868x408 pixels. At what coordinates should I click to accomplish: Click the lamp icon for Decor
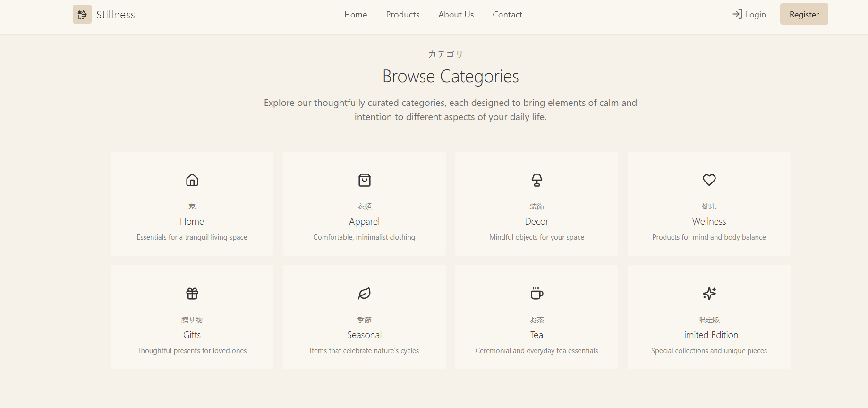[537, 180]
